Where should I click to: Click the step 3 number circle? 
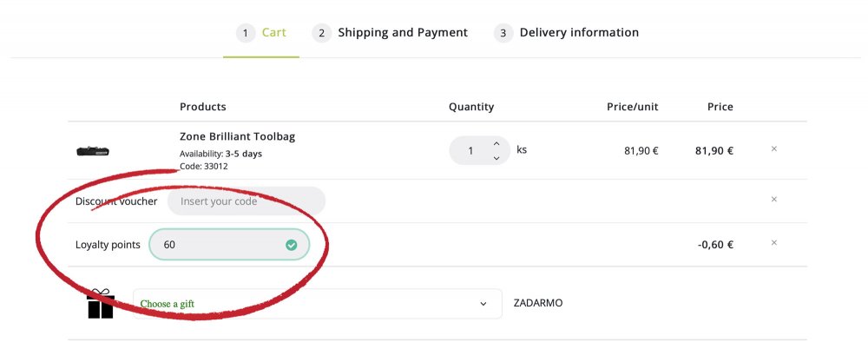pos(503,33)
